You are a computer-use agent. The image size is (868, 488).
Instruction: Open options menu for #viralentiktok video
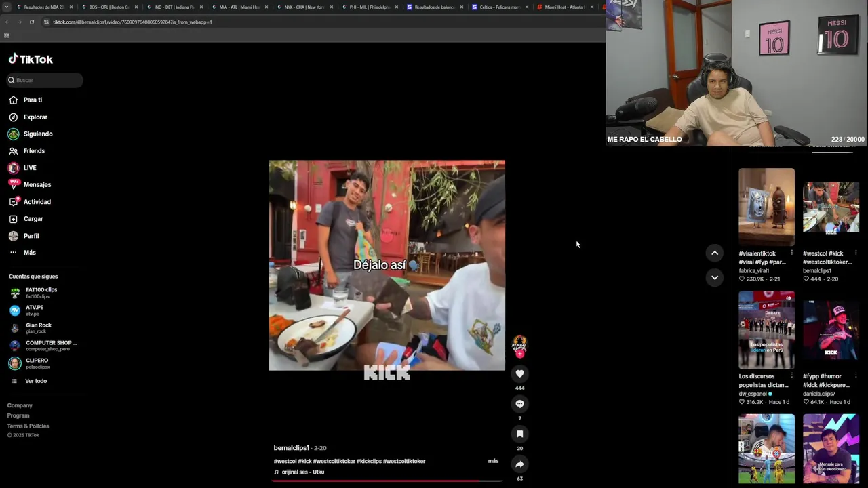(791, 253)
